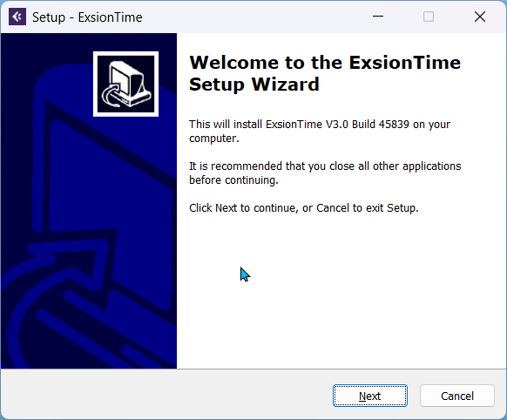Viewport: 507px width, 420px height.
Task: Proceed with the Next button
Action: pos(370,396)
